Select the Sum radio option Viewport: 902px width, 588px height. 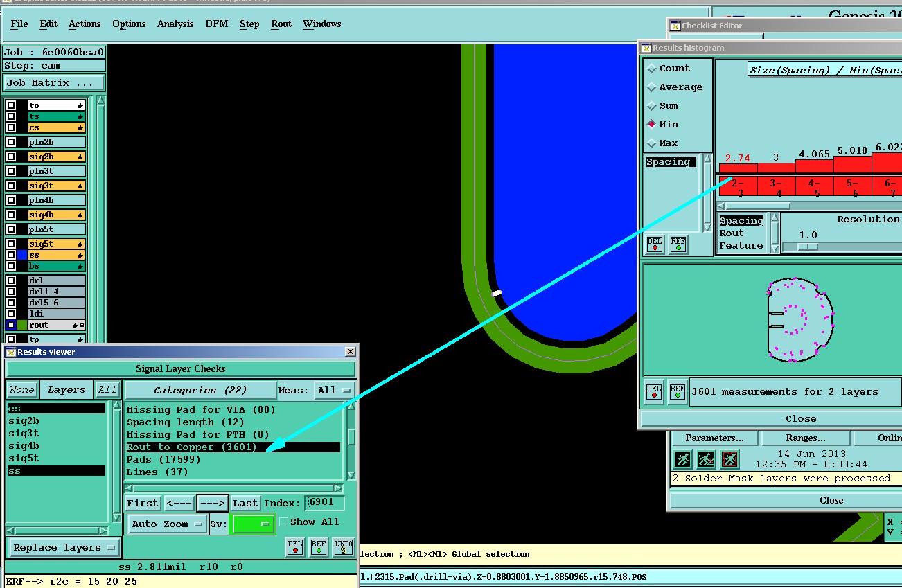651,106
